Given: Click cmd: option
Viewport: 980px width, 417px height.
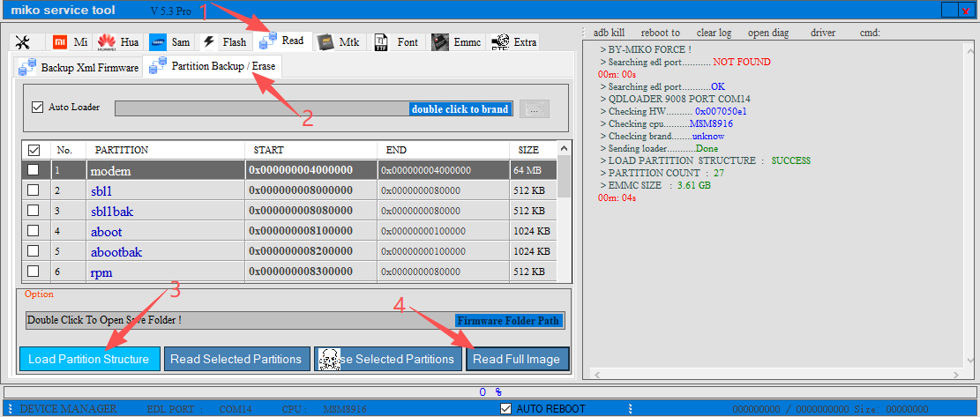Looking at the screenshot, I should 870,33.
